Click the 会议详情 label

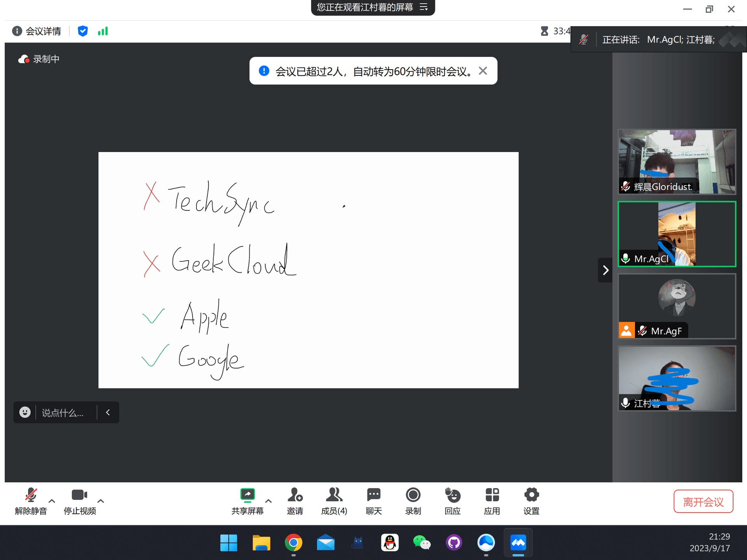pos(43,31)
